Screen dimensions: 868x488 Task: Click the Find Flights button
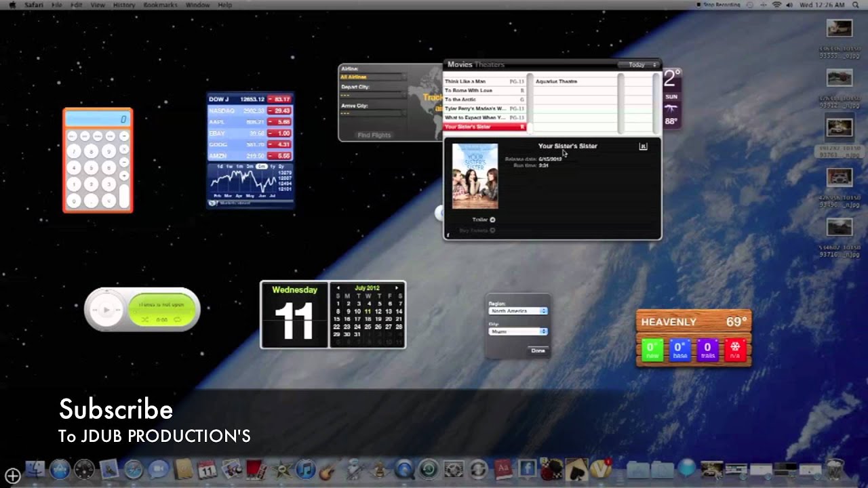tap(374, 135)
